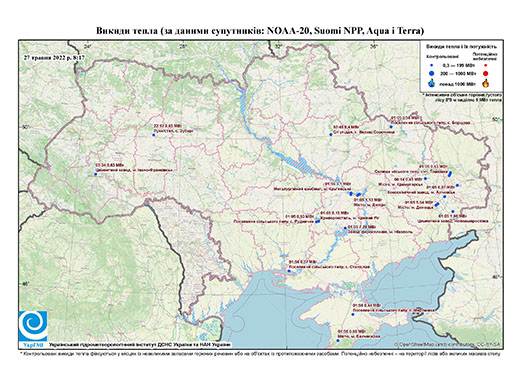Open the OpenStreetMap contributors attribution link
520x368 pixels.
click(447, 345)
